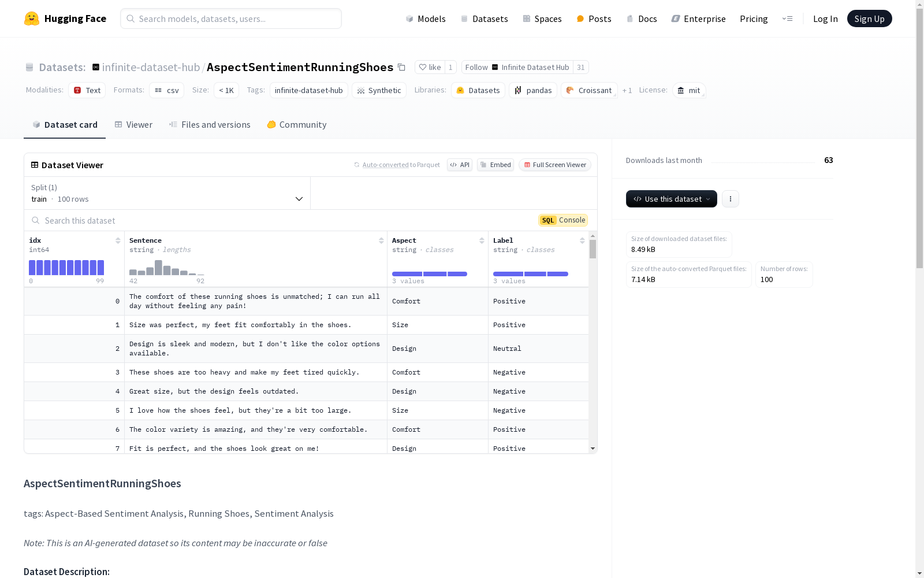This screenshot has width=924, height=578.
Task: Sort the Label column
Action: [x=582, y=240]
